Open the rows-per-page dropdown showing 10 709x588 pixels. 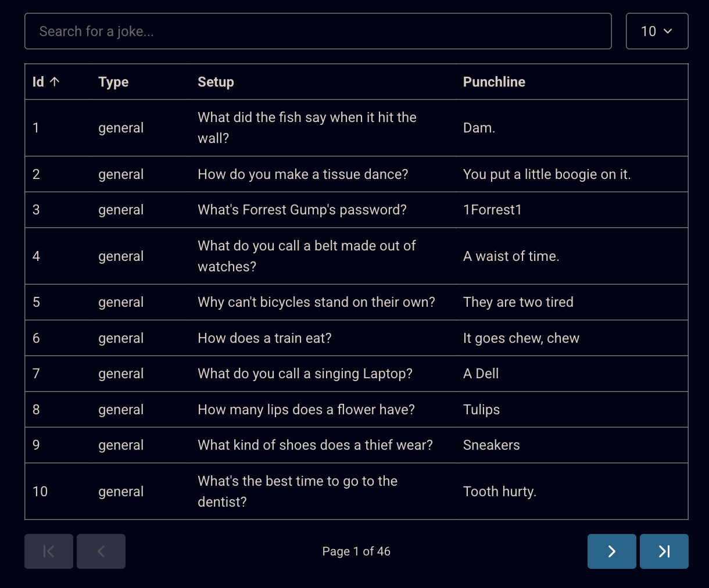(657, 31)
